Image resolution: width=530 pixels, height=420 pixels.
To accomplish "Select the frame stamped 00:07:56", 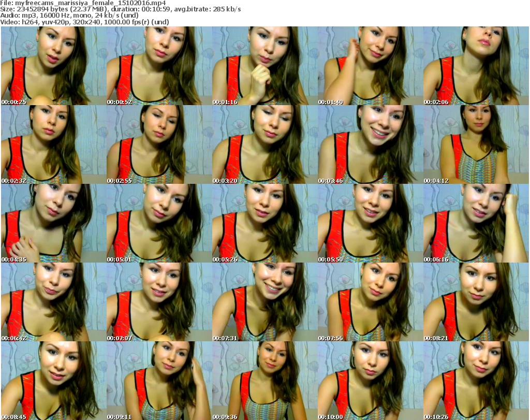I will pos(371,302).
